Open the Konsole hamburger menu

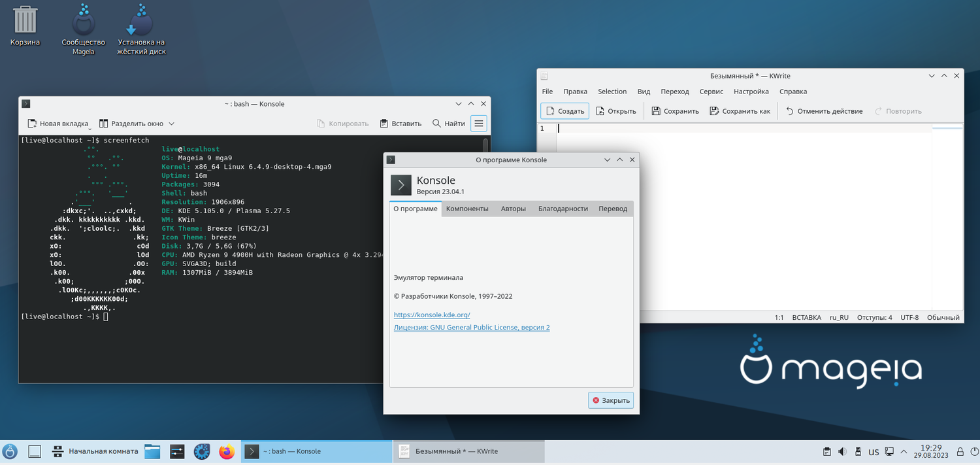pyautogui.click(x=479, y=124)
